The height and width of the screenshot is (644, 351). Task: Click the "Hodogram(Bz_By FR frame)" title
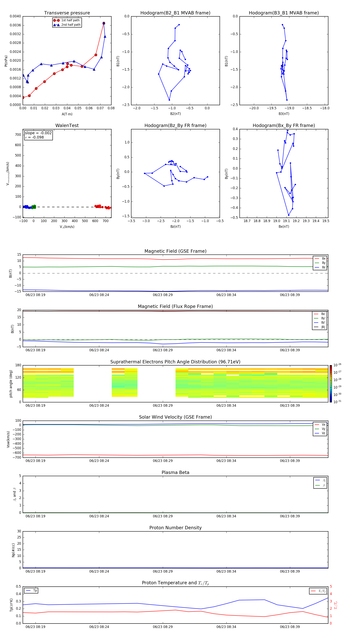175,125
